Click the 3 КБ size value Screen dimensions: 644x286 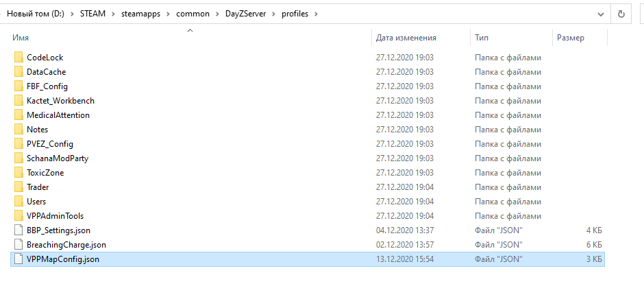click(x=594, y=259)
